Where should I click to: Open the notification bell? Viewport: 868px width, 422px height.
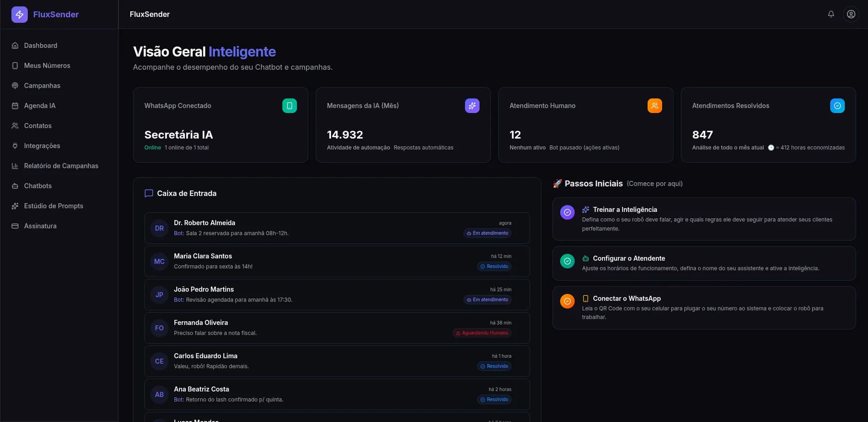[x=831, y=14]
